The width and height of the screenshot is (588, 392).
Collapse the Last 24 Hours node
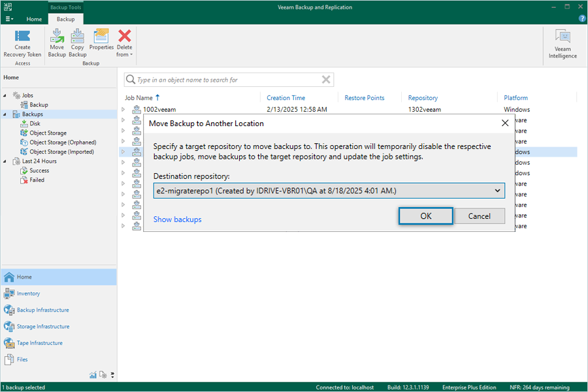pyautogui.click(x=5, y=161)
